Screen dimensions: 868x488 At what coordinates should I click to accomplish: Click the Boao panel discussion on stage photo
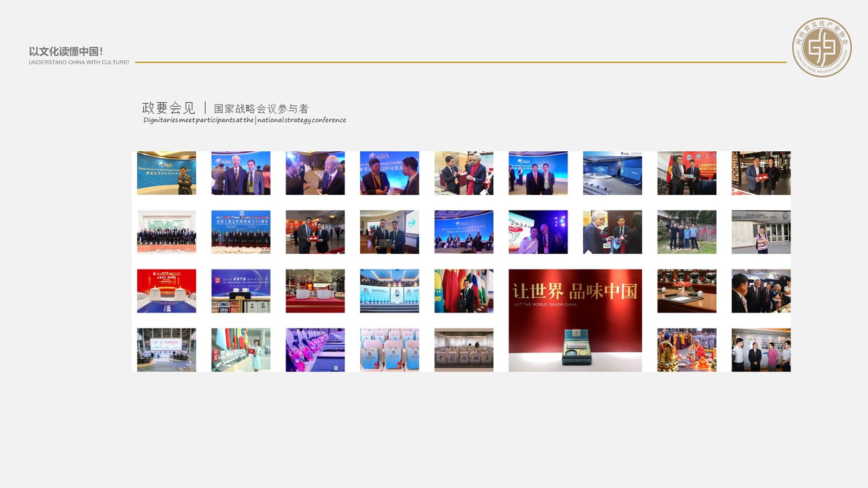tap(464, 232)
